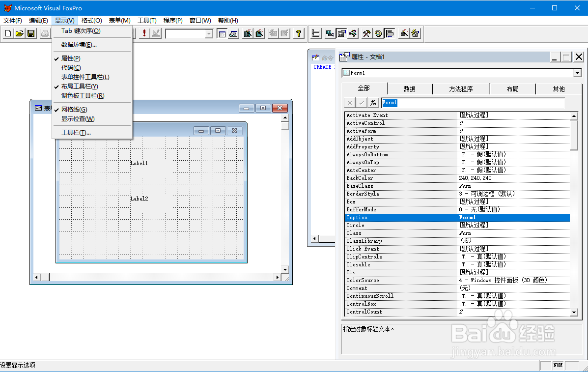Screen dimensions: 588x372
Task: Open the 程序(P) menu
Action: [x=173, y=20]
